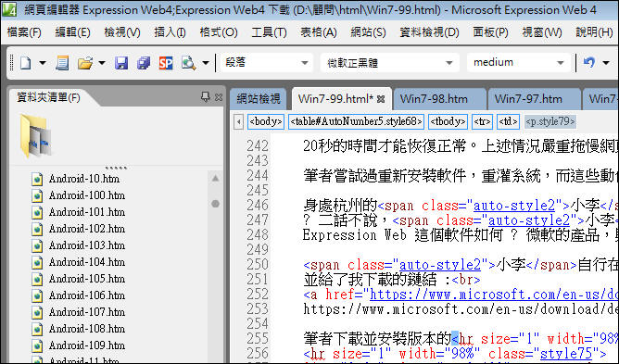Viewport: 619px width, 364px height.
Task: Open the 表格(A) menu
Action: tap(318, 32)
